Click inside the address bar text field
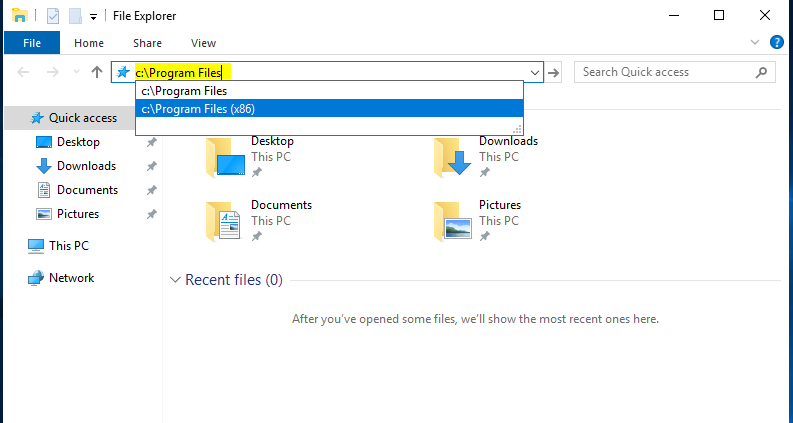Screen dimensions: 793x423 pyautogui.click(x=329, y=72)
